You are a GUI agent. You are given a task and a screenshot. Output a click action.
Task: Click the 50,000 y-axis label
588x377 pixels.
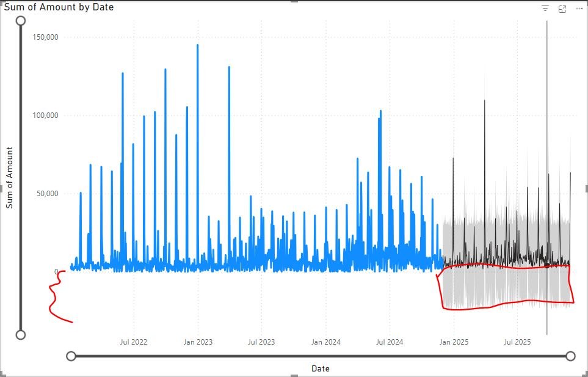[x=48, y=194]
